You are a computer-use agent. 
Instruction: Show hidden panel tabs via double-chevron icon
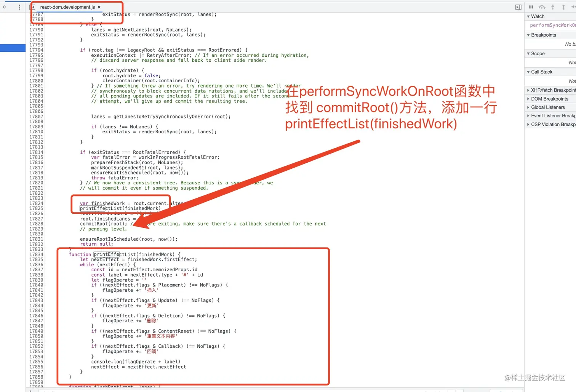pos(5,7)
